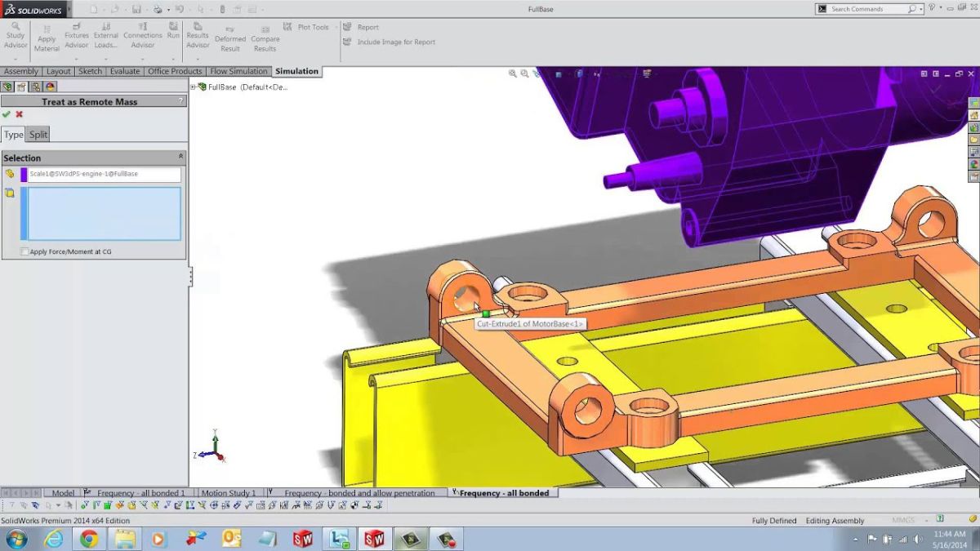The width and height of the screenshot is (980, 551).
Task: Click the light blue faces selection box
Action: [x=105, y=214]
